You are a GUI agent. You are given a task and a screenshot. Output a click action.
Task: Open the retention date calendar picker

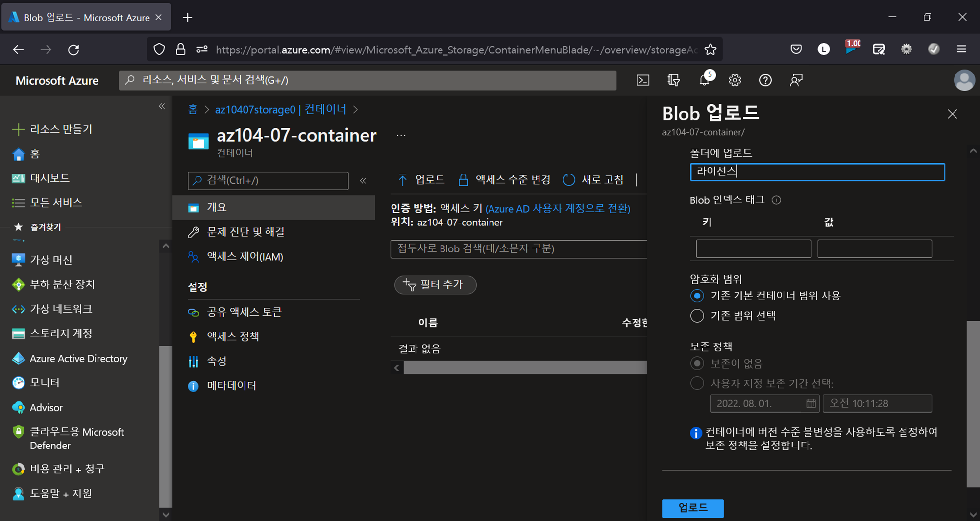pyautogui.click(x=810, y=404)
